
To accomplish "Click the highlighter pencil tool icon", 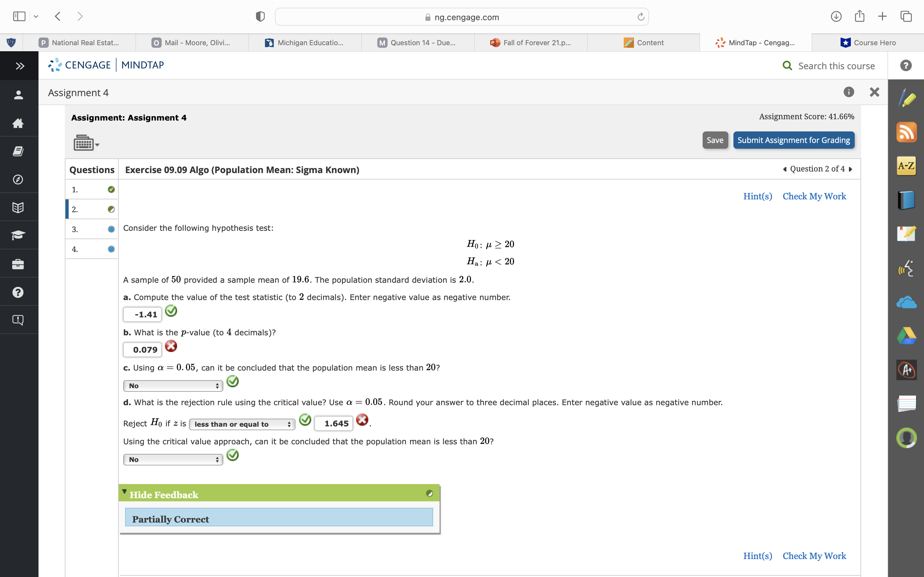I will 906,98.
